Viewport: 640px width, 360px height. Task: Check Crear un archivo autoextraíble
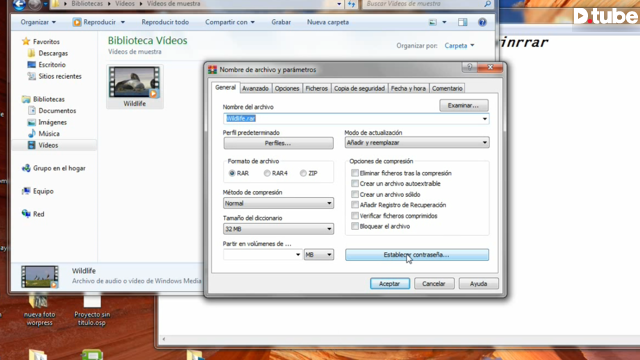click(355, 183)
